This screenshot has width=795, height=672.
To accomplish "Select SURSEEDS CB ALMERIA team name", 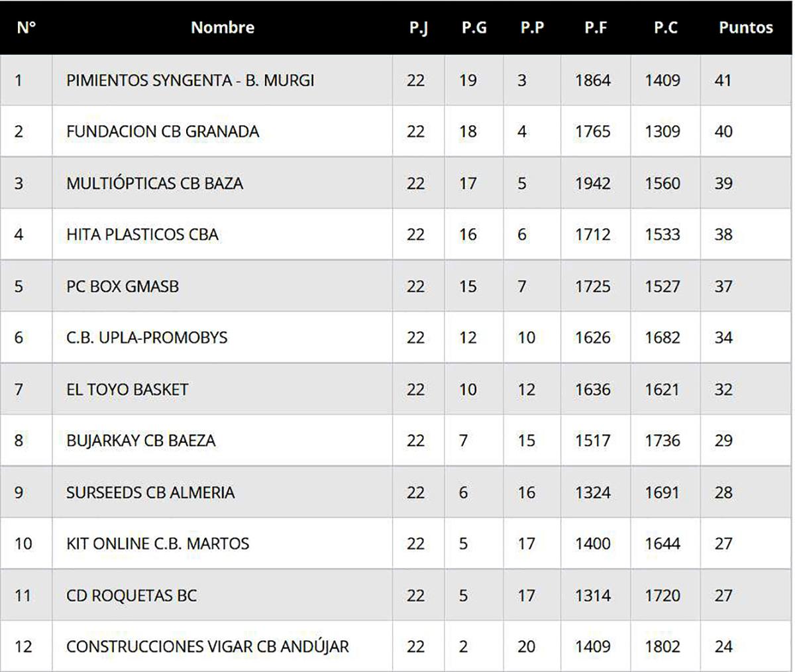I will pos(150,492).
